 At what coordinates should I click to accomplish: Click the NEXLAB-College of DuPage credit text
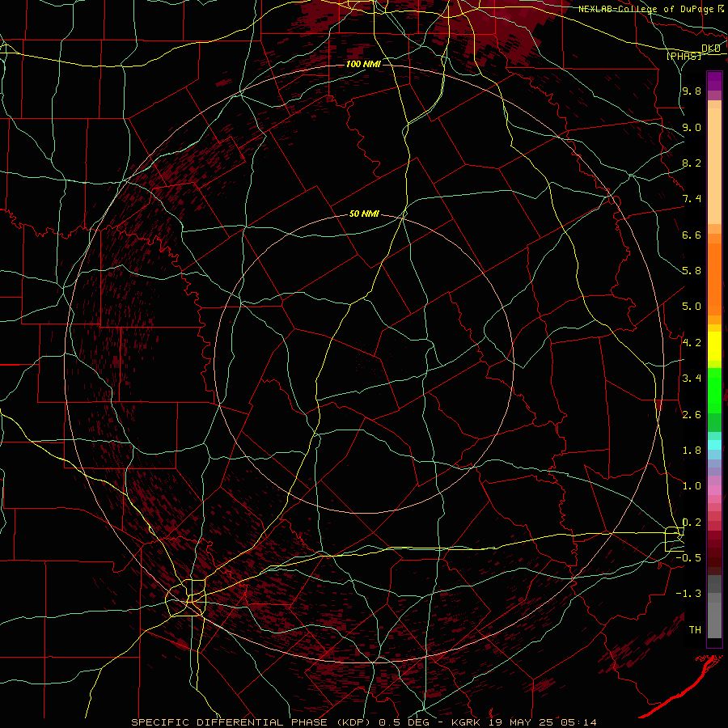(645, 9)
